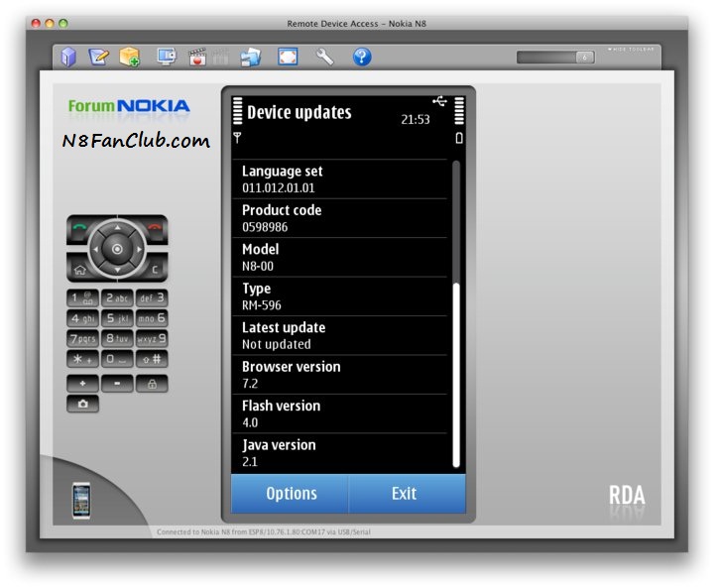Click the D-pad left arrow
Viewport: 714px width, 588px height.
point(95,249)
